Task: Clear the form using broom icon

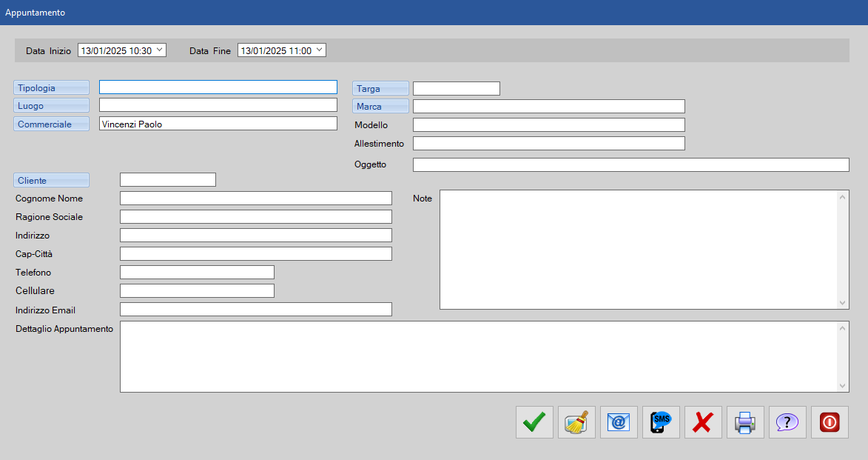Action: 576,422
